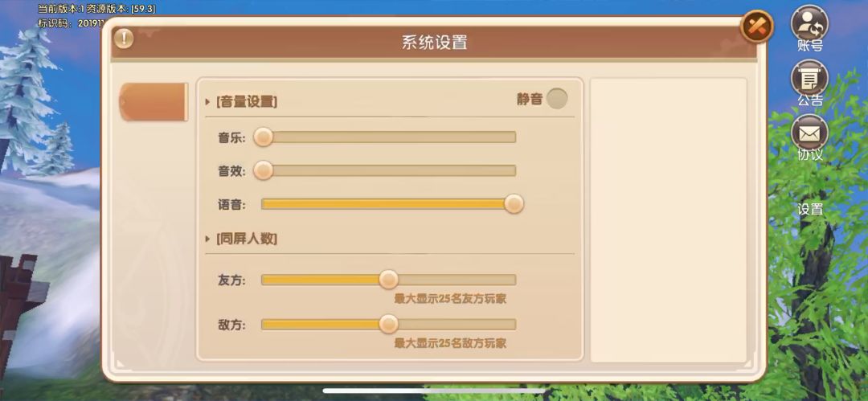Click the middle of 音乐 slider track
Image resolution: width=868 pixels, height=401 pixels.
coord(388,137)
